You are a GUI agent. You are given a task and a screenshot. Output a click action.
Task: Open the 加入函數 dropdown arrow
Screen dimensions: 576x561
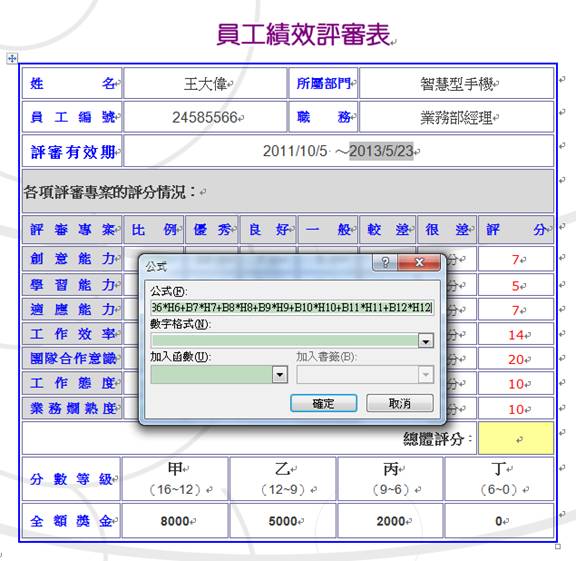click(x=280, y=374)
